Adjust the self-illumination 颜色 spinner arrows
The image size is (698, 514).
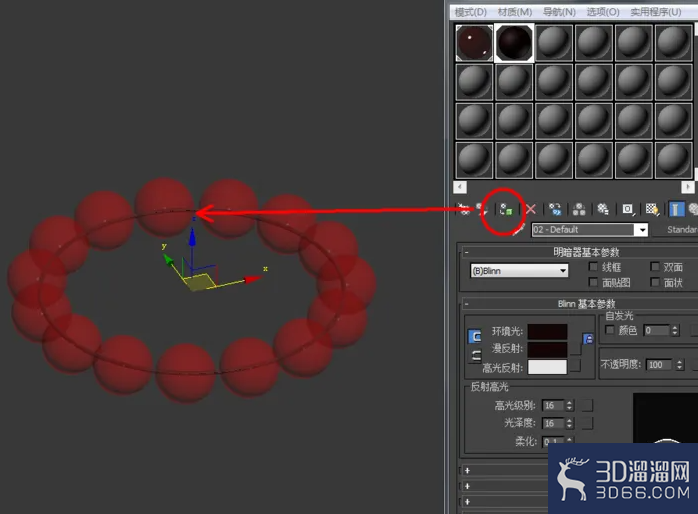pos(675,330)
